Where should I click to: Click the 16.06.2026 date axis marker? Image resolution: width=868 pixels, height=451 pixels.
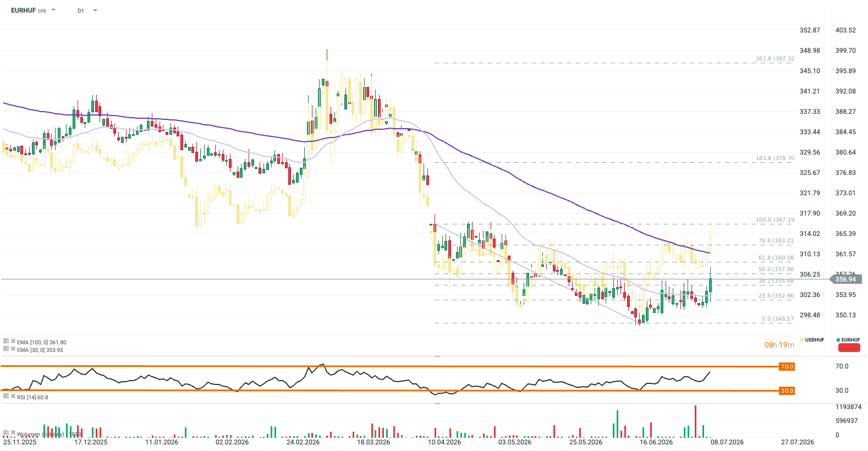click(x=656, y=442)
